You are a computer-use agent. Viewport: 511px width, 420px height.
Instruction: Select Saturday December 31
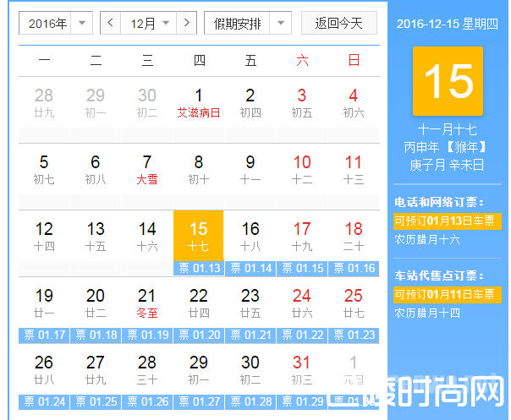[x=302, y=369]
